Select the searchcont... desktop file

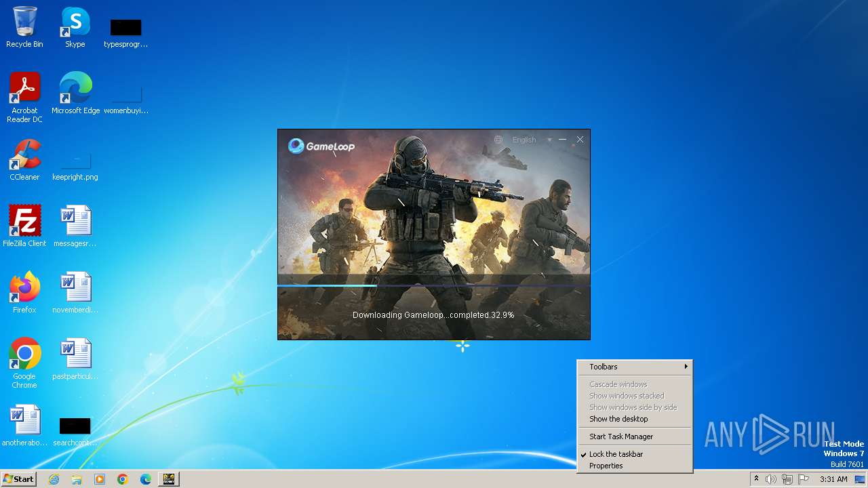point(75,432)
